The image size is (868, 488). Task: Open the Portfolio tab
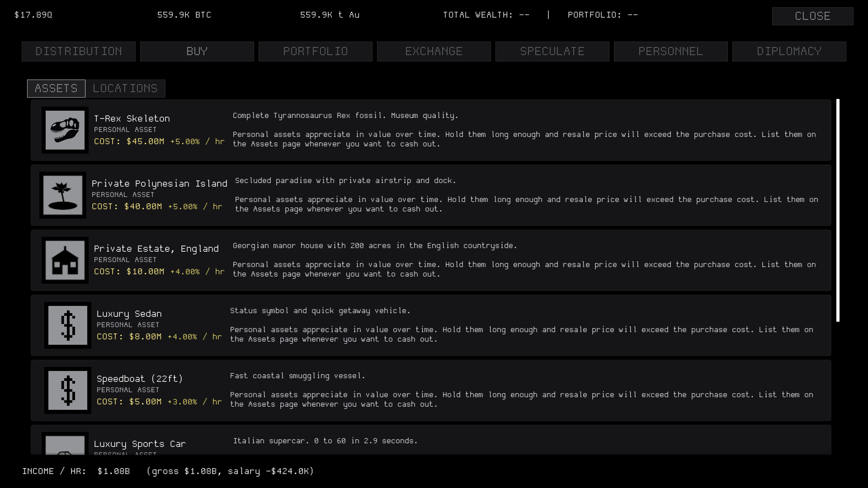click(316, 52)
